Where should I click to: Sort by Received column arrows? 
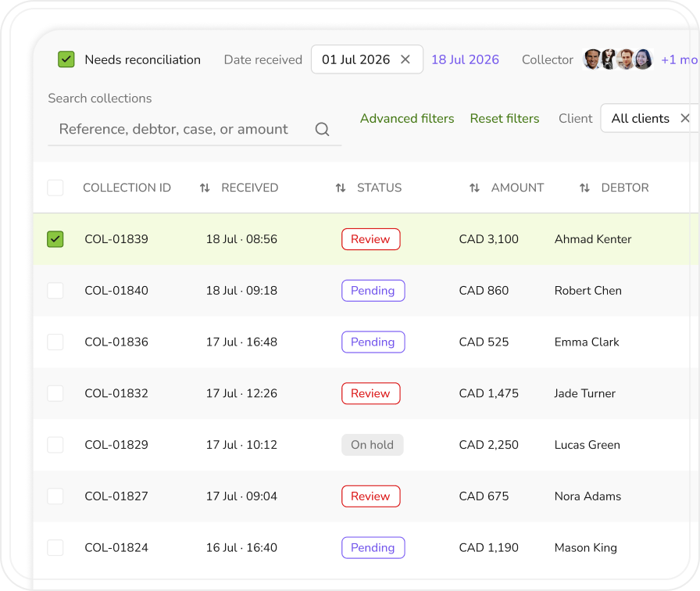205,188
